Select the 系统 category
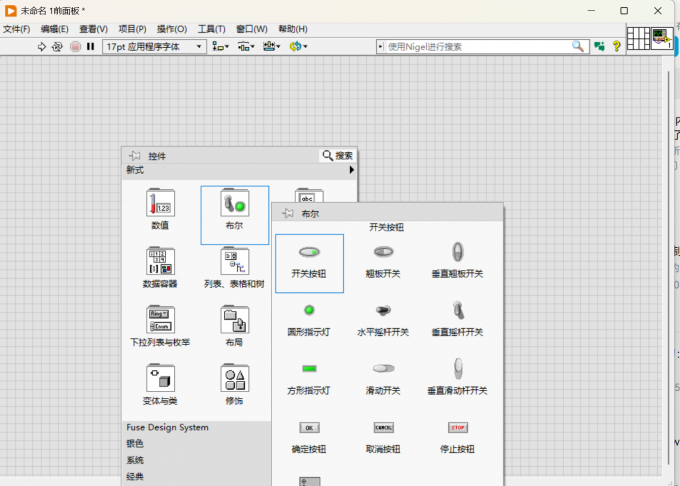Image resolution: width=680 pixels, height=486 pixels. click(135, 460)
